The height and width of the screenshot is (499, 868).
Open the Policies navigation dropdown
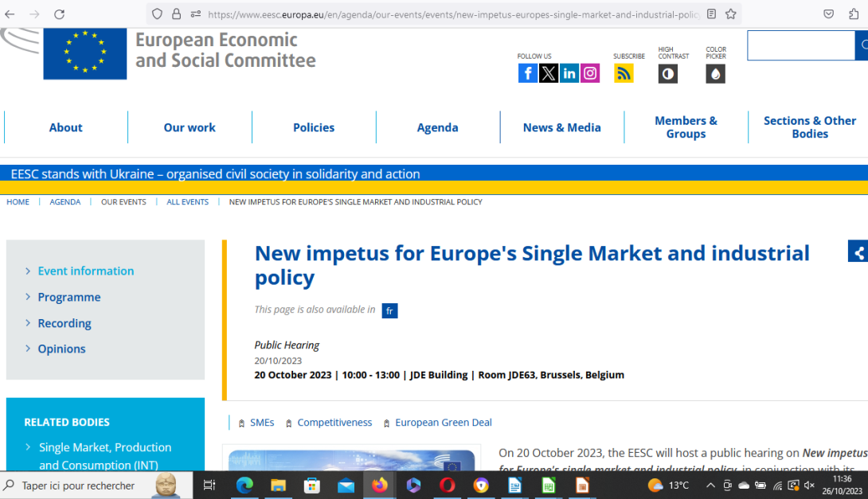pyautogui.click(x=314, y=127)
